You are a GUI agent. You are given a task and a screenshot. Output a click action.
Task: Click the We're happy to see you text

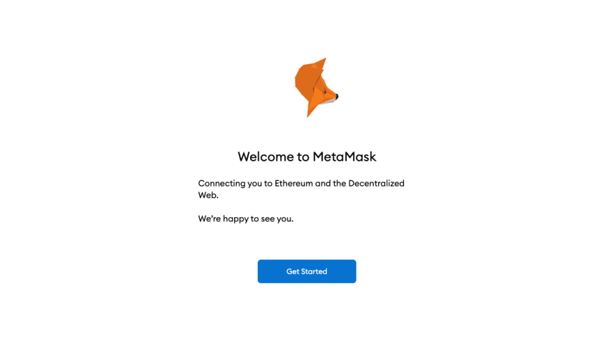246,219
